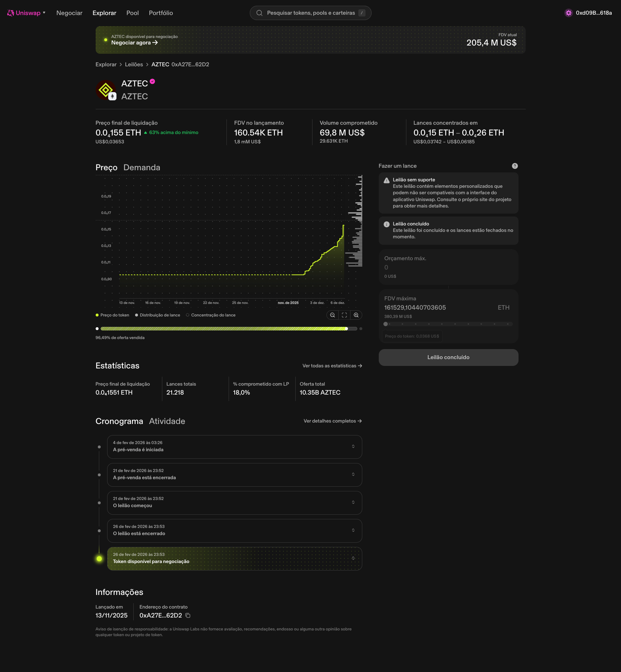Viewport: 621px width, 672px height.
Task: Zoom in the price chart
Action: coord(356,315)
